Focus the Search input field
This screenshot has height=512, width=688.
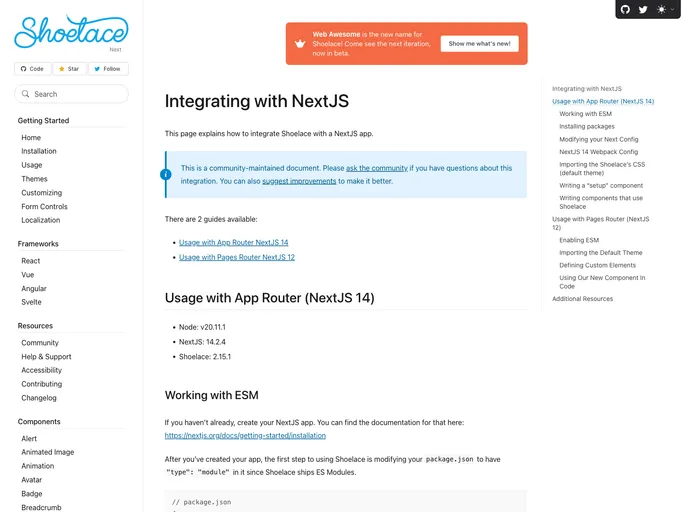click(72, 94)
